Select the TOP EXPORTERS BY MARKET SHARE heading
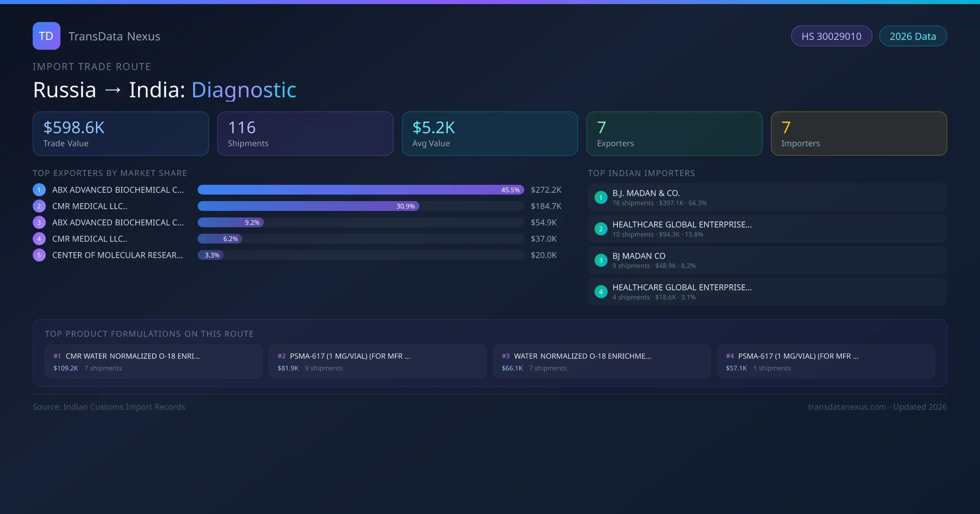The width and height of the screenshot is (980, 514). click(110, 173)
